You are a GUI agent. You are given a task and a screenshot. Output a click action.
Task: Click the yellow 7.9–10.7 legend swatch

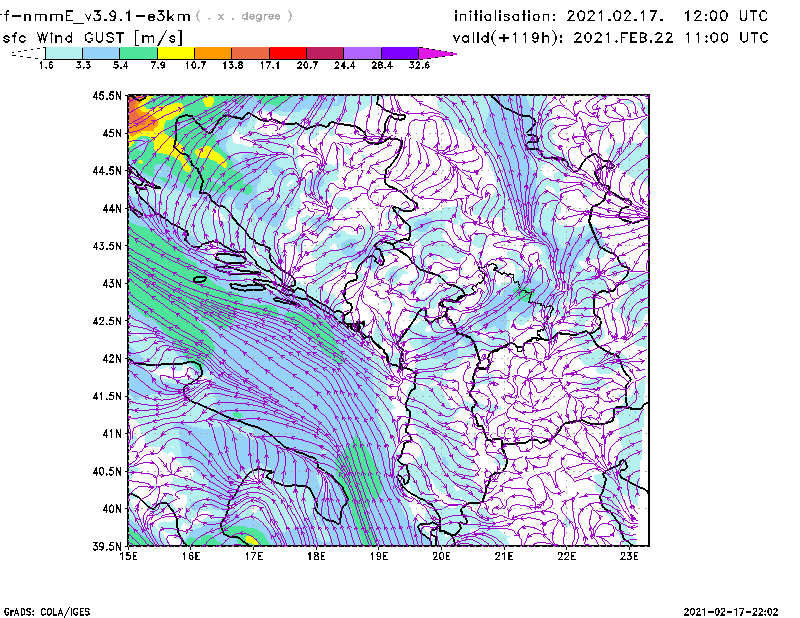pyautogui.click(x=176, y=53)
